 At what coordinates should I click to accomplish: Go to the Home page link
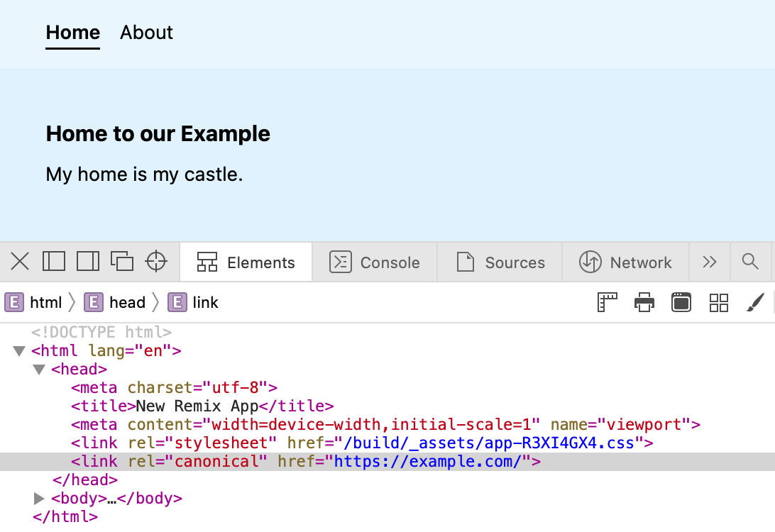(x=72, y=33)
